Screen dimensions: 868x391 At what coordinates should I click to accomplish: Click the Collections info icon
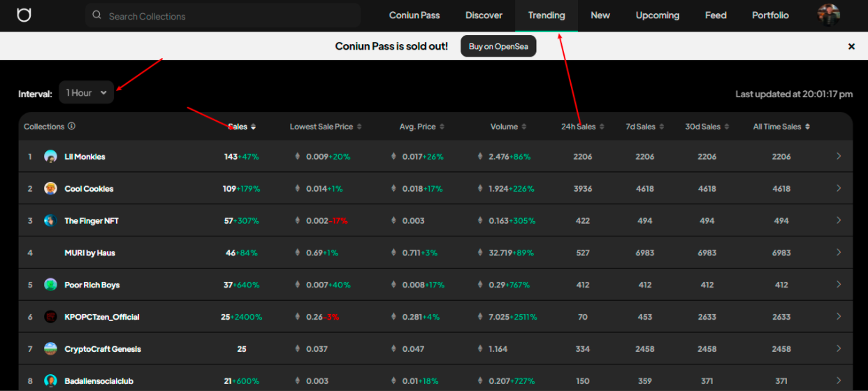[x=71, y=127]
